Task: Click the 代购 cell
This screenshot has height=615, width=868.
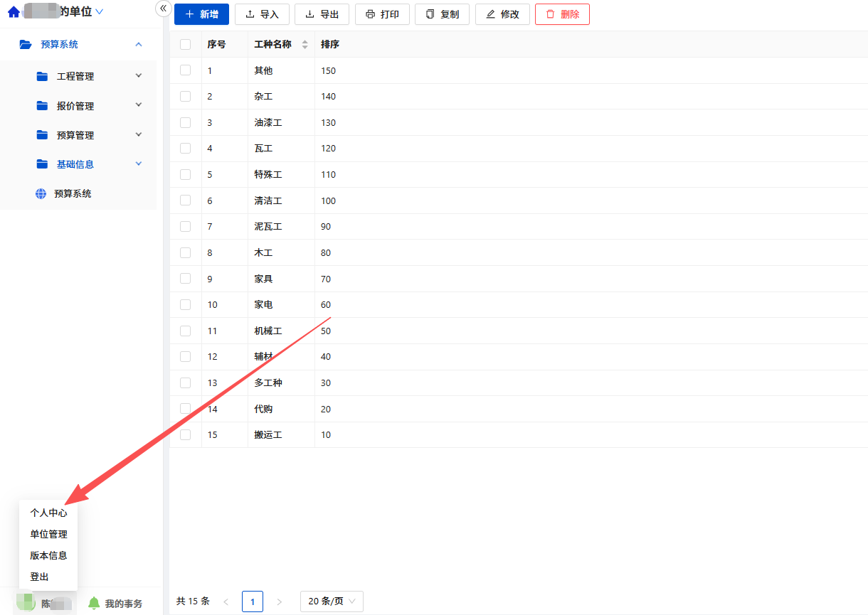Action: (263, 409)
